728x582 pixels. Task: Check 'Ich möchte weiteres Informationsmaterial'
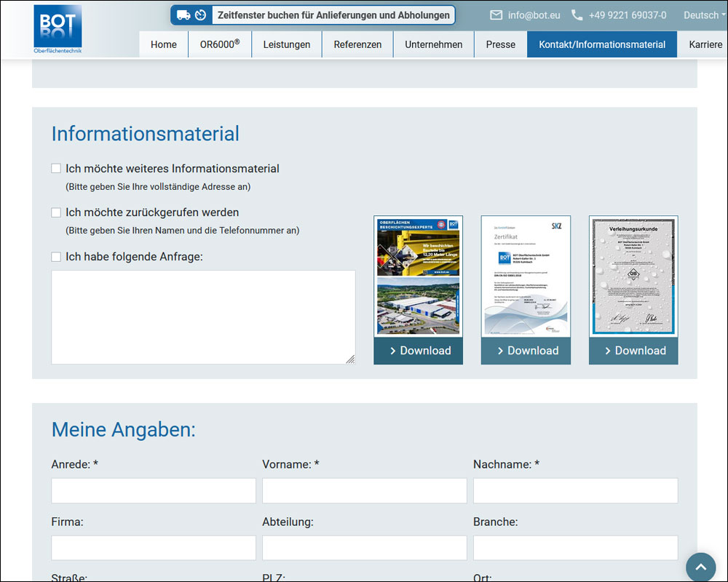click(56, 169)
